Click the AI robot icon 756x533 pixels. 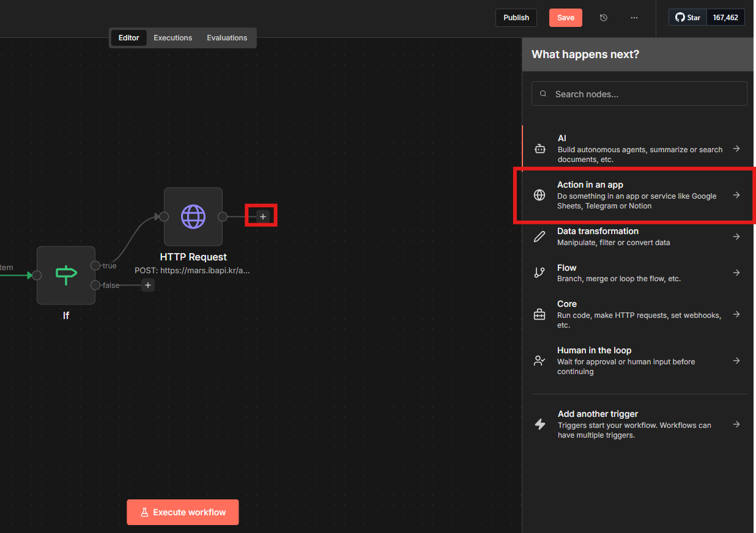click(x=539, y=149)
